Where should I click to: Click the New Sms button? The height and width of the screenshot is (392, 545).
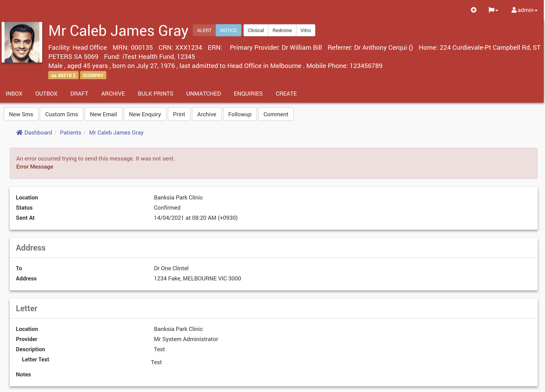click(x=21, y=114)
